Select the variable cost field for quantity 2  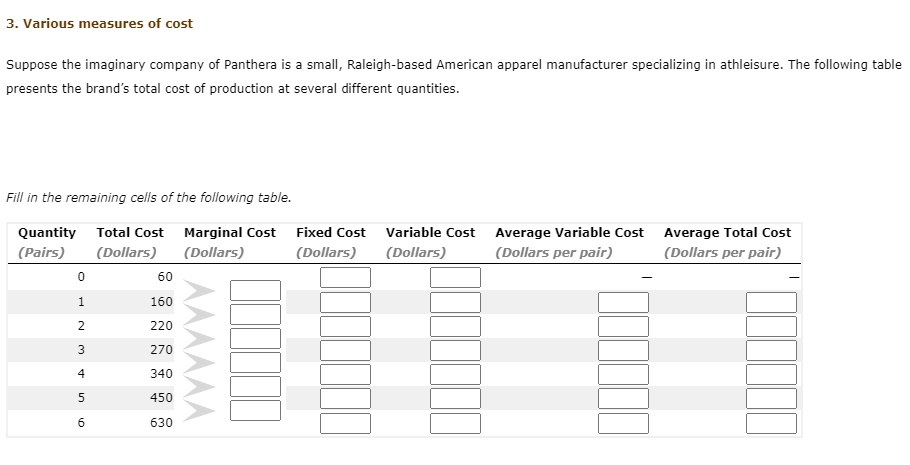(455, 326)
